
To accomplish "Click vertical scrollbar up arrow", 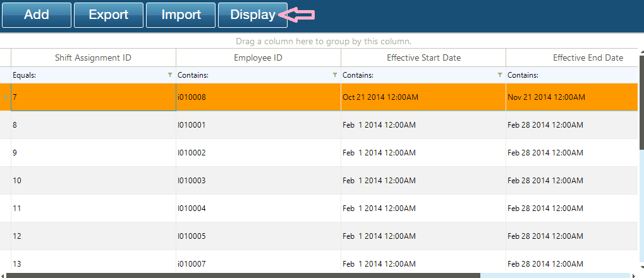I will (641, 51).
